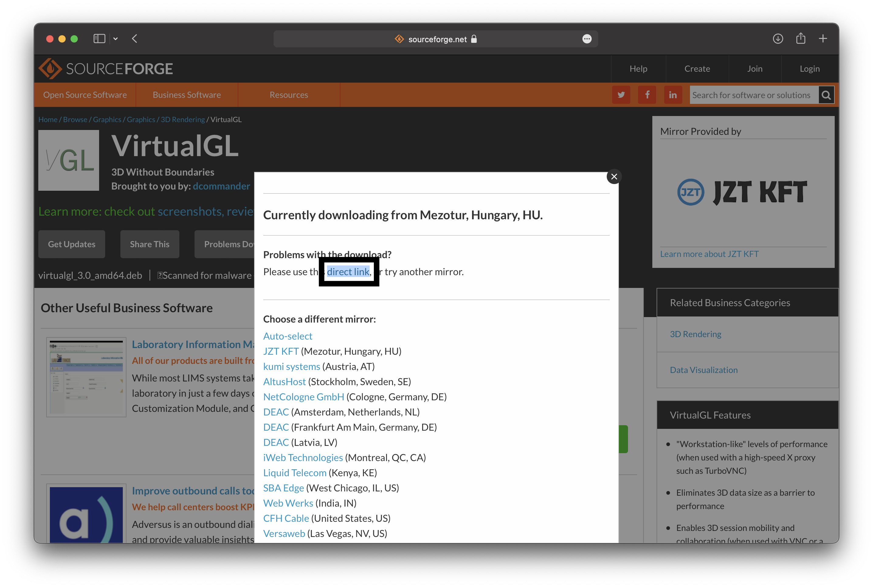The image size is (873, 588).
Task: Select the NetCologne GmbH mirror
Action: coord(304,397)
